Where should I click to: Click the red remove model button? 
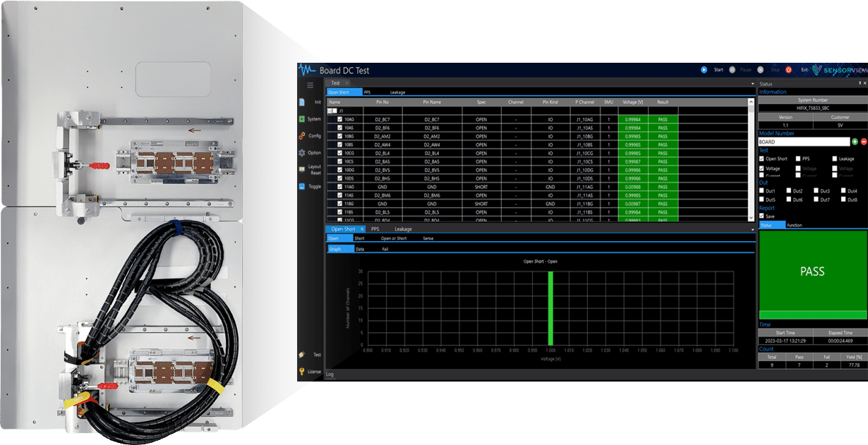[863, 142]
